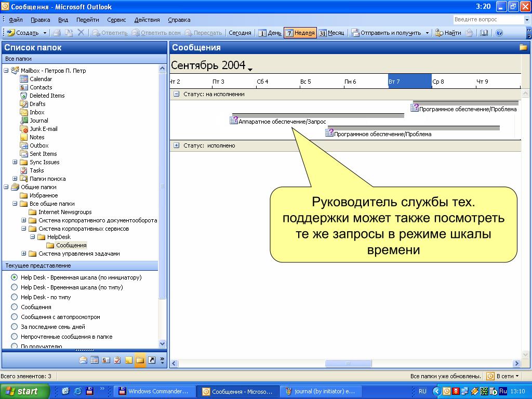Click the Создать (New) toolbar button
532x399 pixels.
23,33
